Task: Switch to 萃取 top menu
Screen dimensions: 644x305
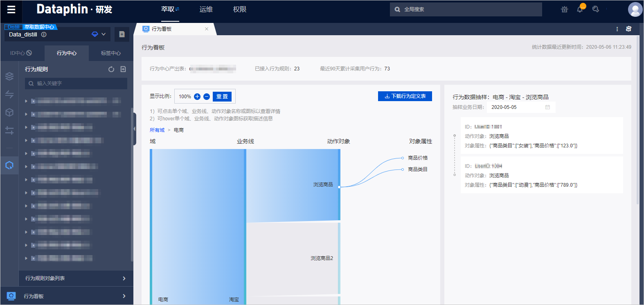Action: pyautogui.click(x=168, y=9)
